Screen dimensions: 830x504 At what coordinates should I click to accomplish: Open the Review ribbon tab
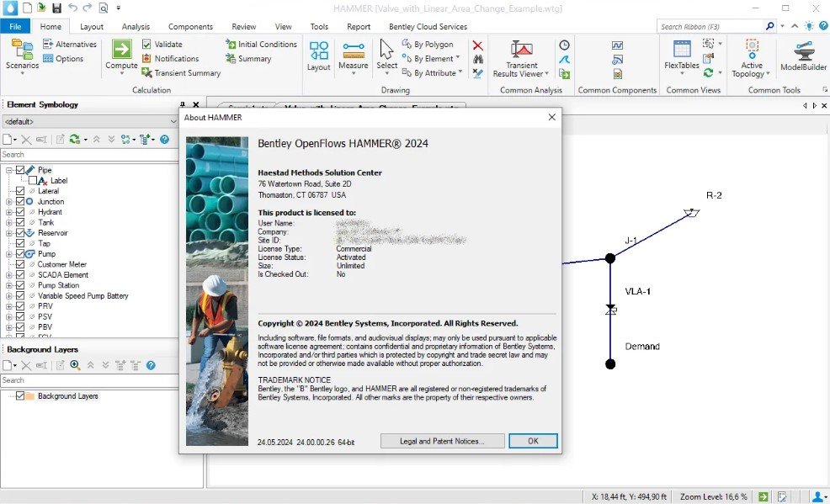[243, 26]
